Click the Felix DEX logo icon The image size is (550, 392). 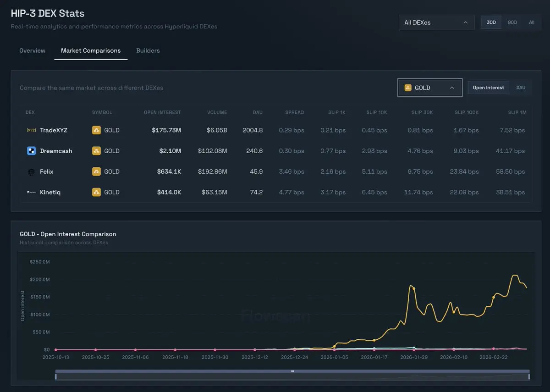(x=31, y=171)
